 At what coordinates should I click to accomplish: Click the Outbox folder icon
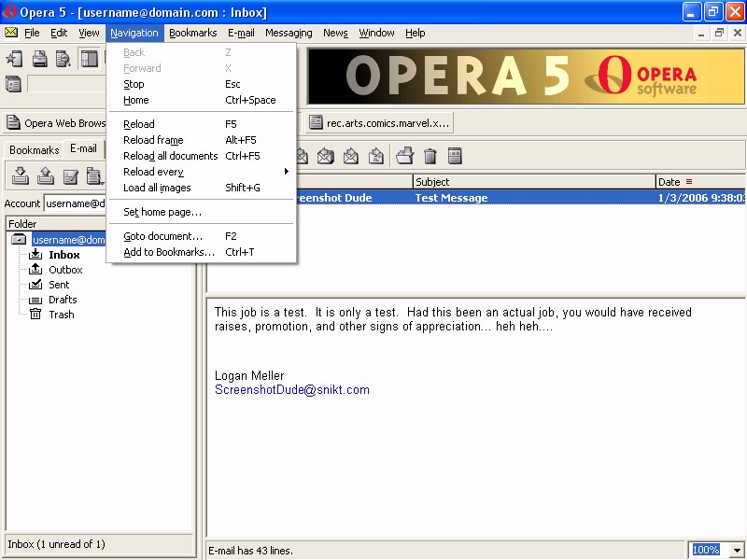click(35, 270)
